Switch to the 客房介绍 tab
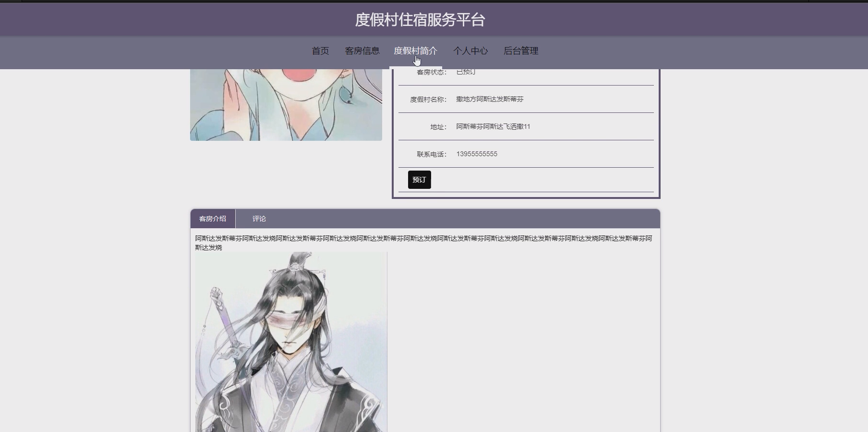The width and height of the screenshot is (868, 432). pyautogui.click(x=213, y=219)
